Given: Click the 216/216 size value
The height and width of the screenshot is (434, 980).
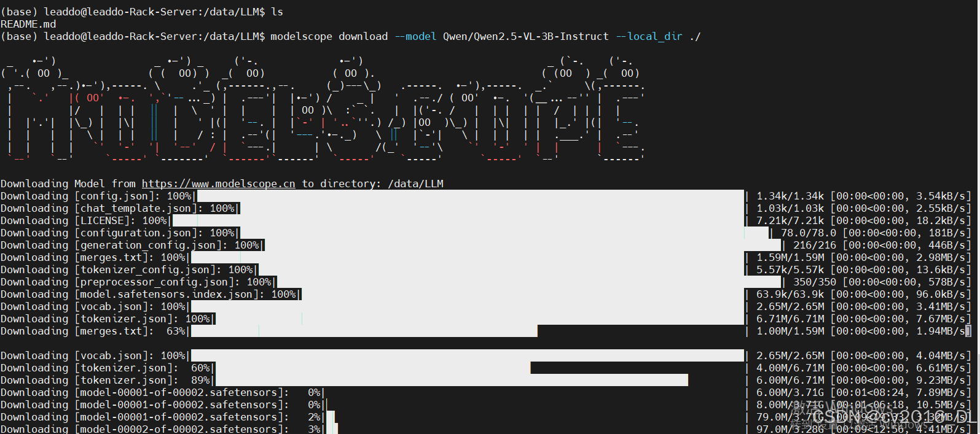Looking at the screenshot, I should (x=815, y=245).
